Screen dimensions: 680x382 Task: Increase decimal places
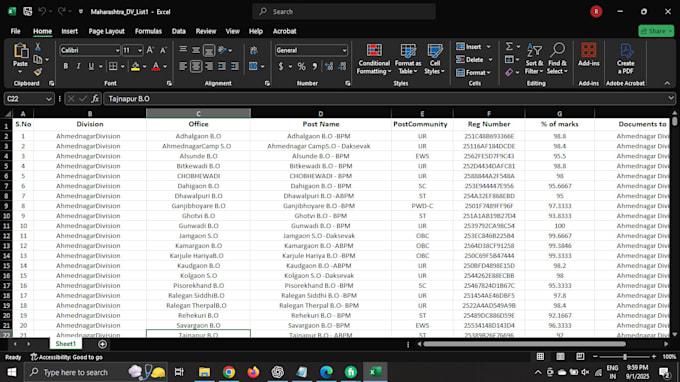(329, 66)
